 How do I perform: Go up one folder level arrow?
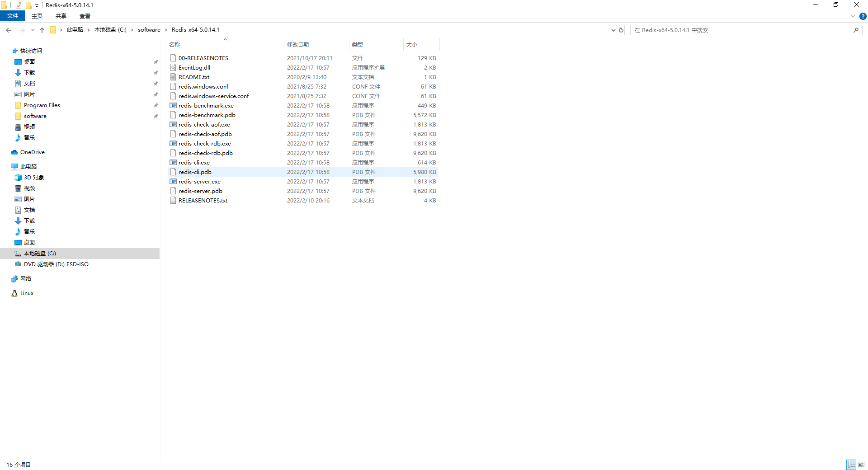tap(42, 30)
